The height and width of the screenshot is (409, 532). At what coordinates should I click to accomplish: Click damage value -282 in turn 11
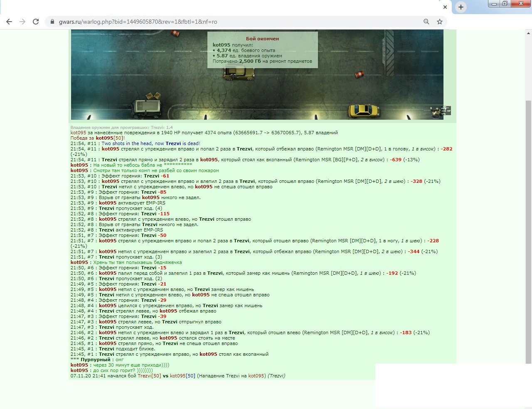(446, 149)
